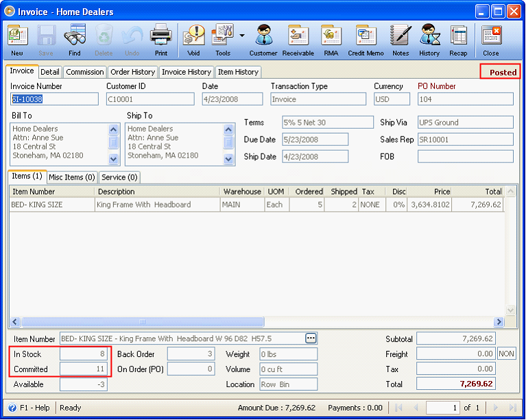This screenshot has height=420, width=526.
Task: Select BED- KING SIZE item row
Action: pos(256,204)
